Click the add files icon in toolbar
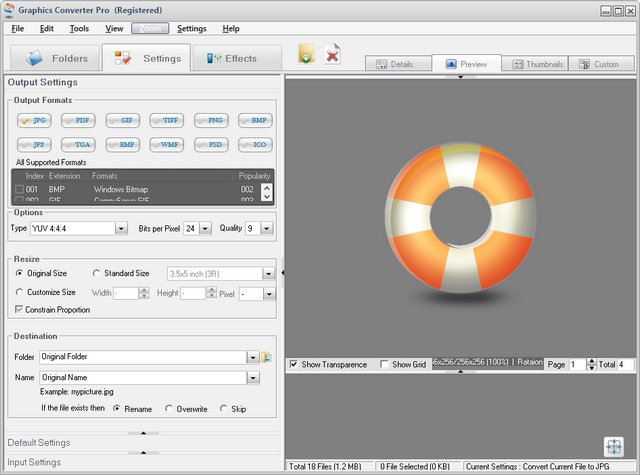The height and width of the screenshot is (475, 640). tap(307, 55)
